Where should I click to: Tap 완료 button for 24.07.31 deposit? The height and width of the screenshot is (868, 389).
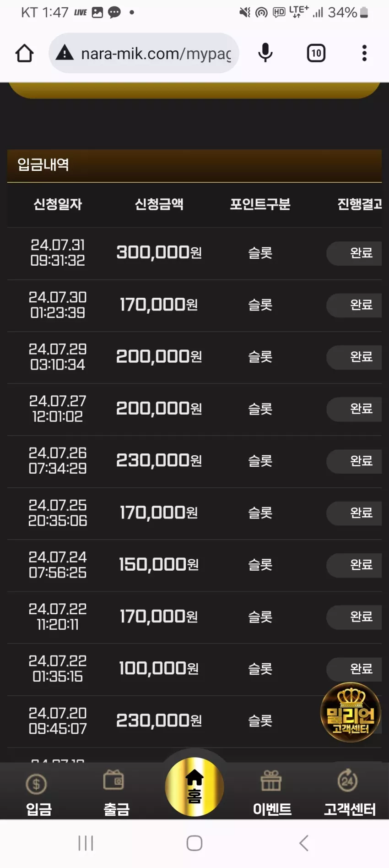tap(355, 253)
